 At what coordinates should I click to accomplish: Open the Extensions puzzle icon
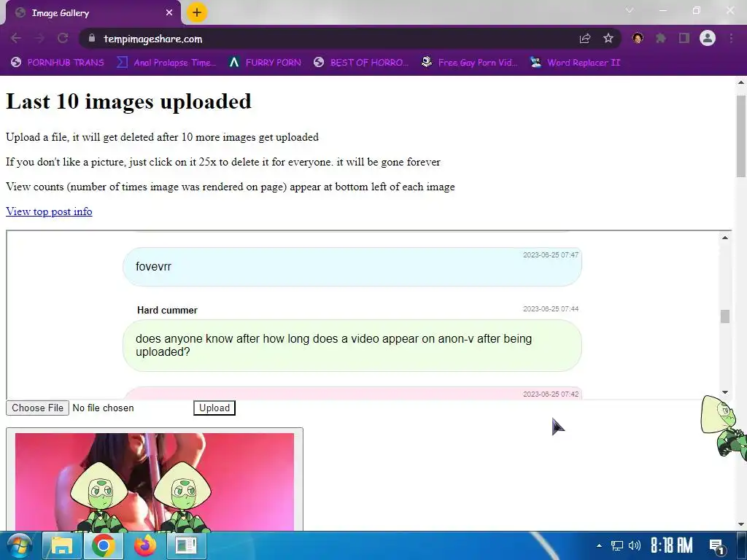click(x=660, y=38)
